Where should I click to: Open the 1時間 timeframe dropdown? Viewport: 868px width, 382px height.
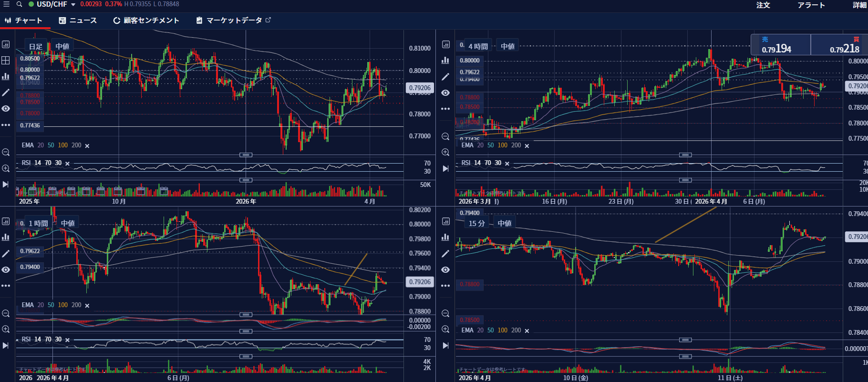38,223
